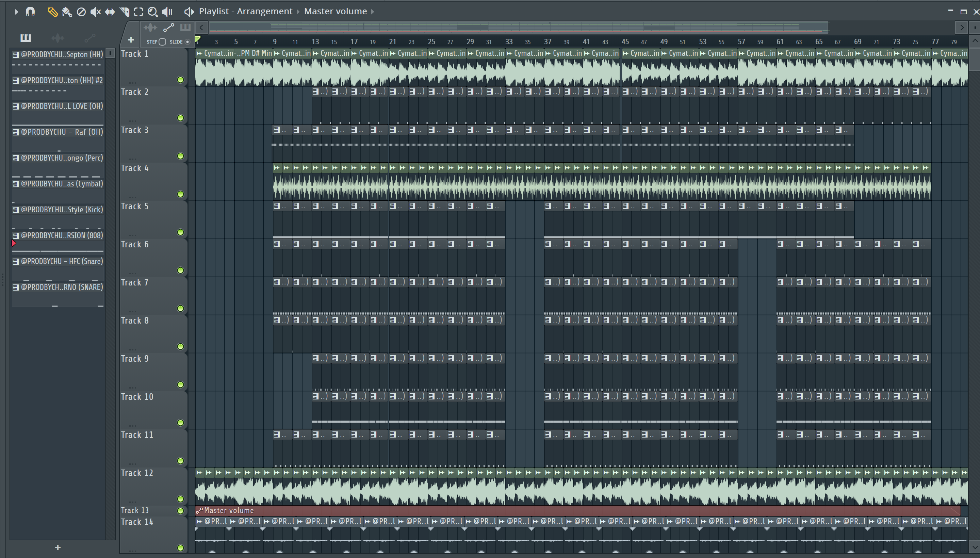Viewport: 980px width, 558px height.
Task: Show piano pattern clips in picker
Action: coord(26,37)
